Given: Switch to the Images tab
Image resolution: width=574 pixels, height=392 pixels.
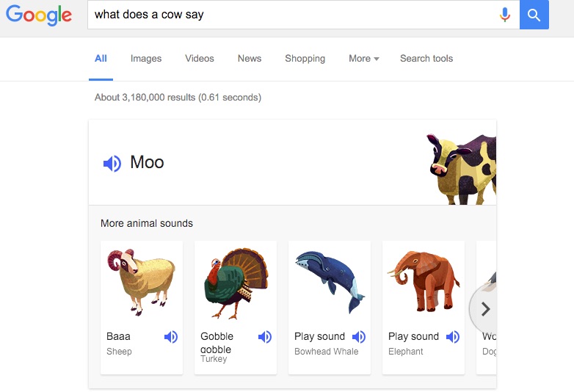Looking at the screenshot, I should point(146,59).
